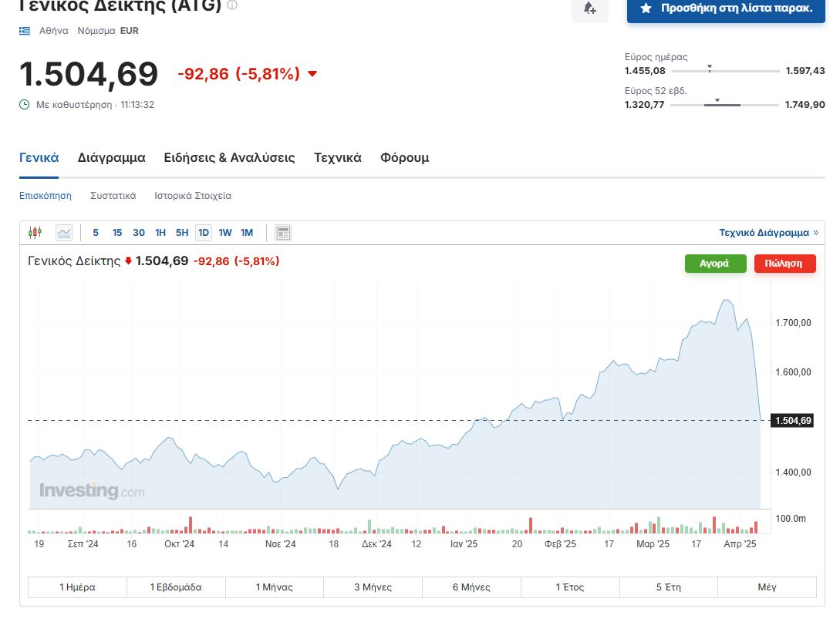This screenshot has width=840, height=622.
Task: Toggle the 15-minute interval
Action: coord(117,233)
